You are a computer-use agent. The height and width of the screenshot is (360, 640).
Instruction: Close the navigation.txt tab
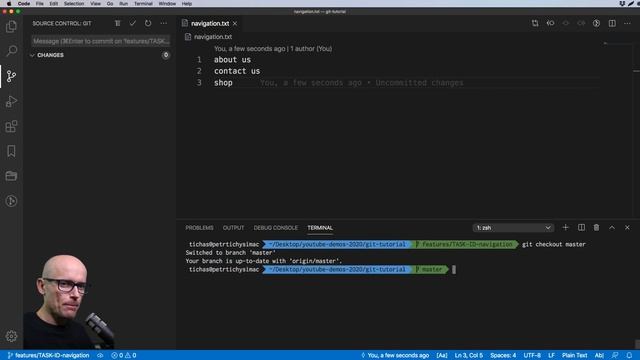coord(235,24)
